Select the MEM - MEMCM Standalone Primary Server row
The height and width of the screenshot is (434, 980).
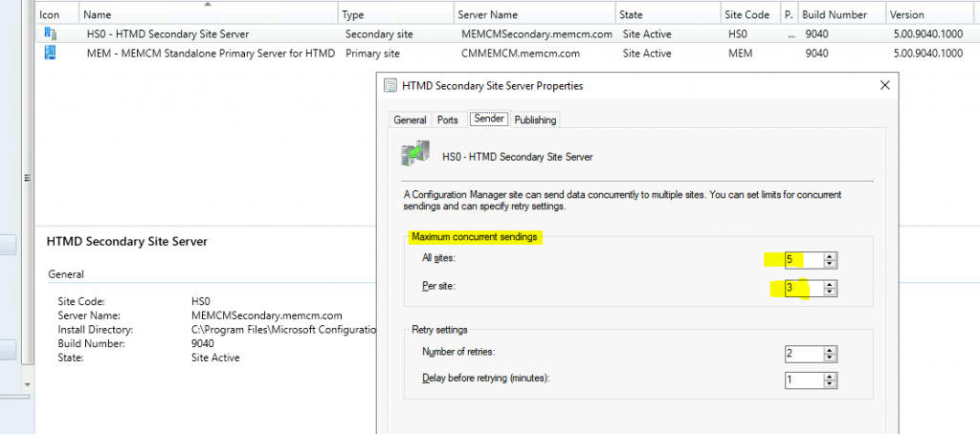click(507, 54)
